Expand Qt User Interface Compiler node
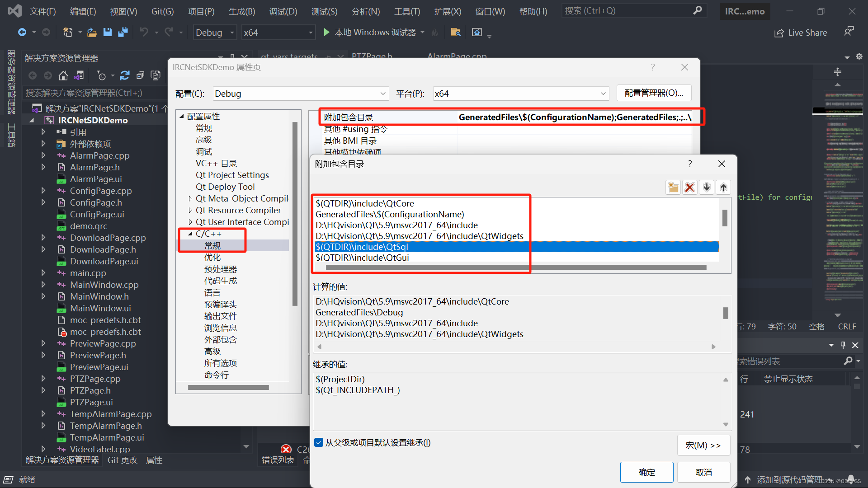The height and width of the screenshot is (488, 868). (190, 222)
